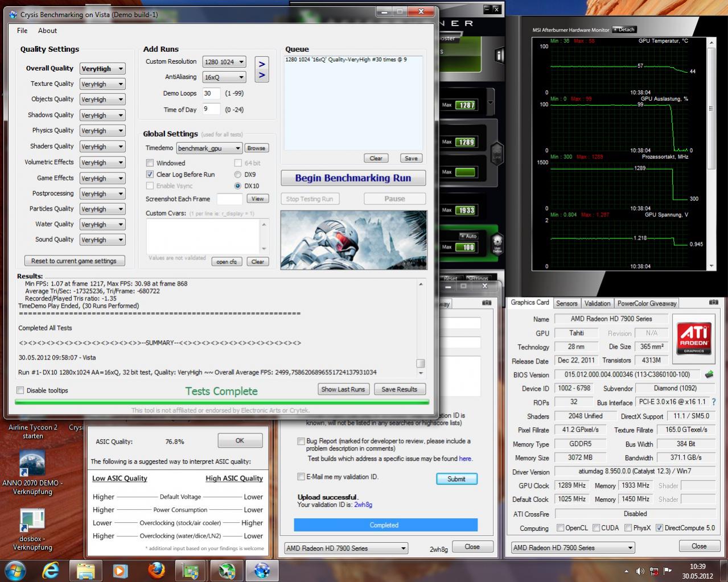Image resolution: width=728 pixels, height=582 pixels.
Task: Click the Afterburner info button icon
Action: tap(500, 56)
